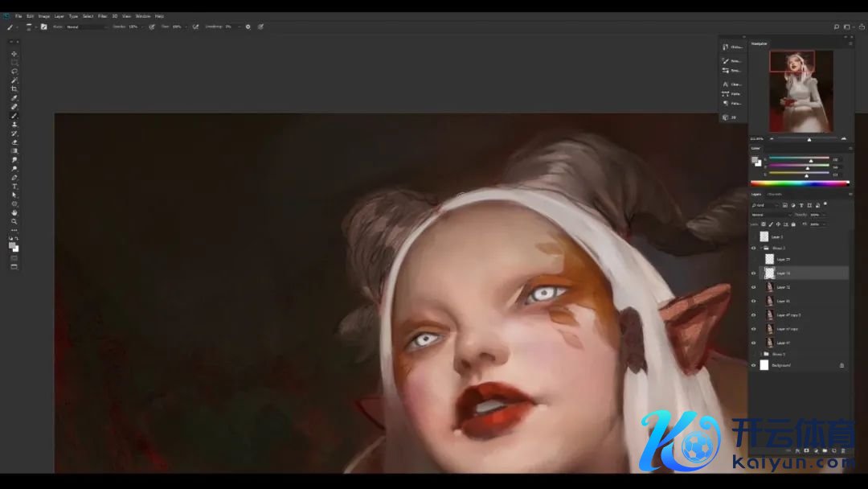Select the Eyedropper tool

click(14, 98)
